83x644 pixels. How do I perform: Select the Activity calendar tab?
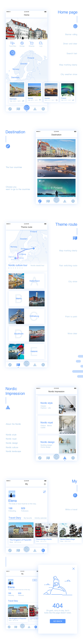(x=41, y=518)
